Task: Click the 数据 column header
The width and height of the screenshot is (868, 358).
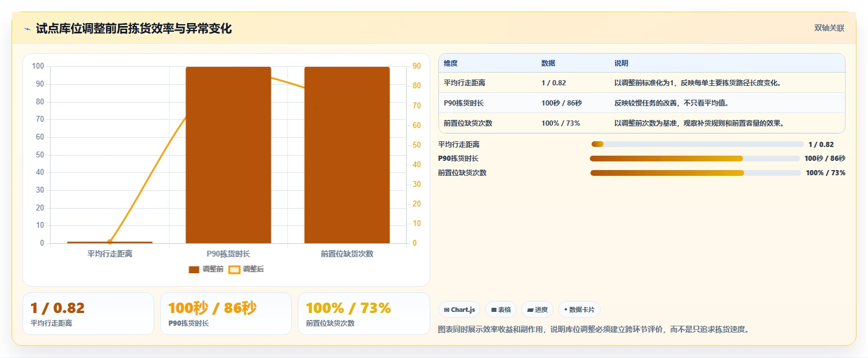Action: point(548,63)
